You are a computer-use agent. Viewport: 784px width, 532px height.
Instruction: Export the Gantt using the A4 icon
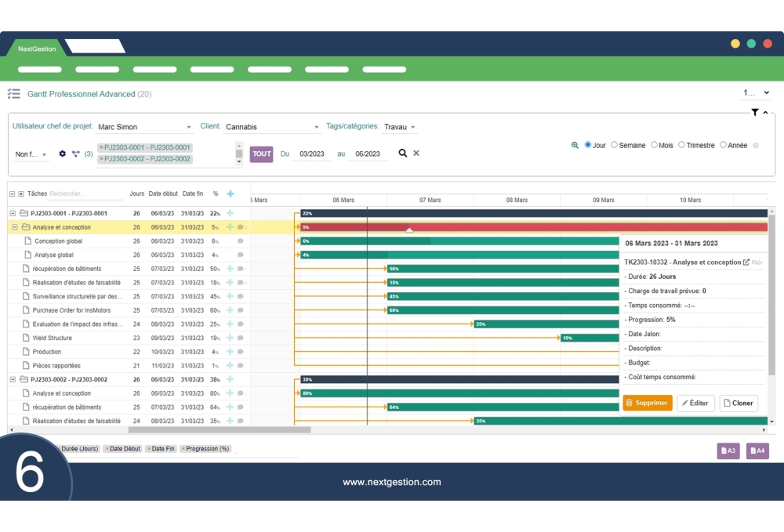tap(757, 451)
